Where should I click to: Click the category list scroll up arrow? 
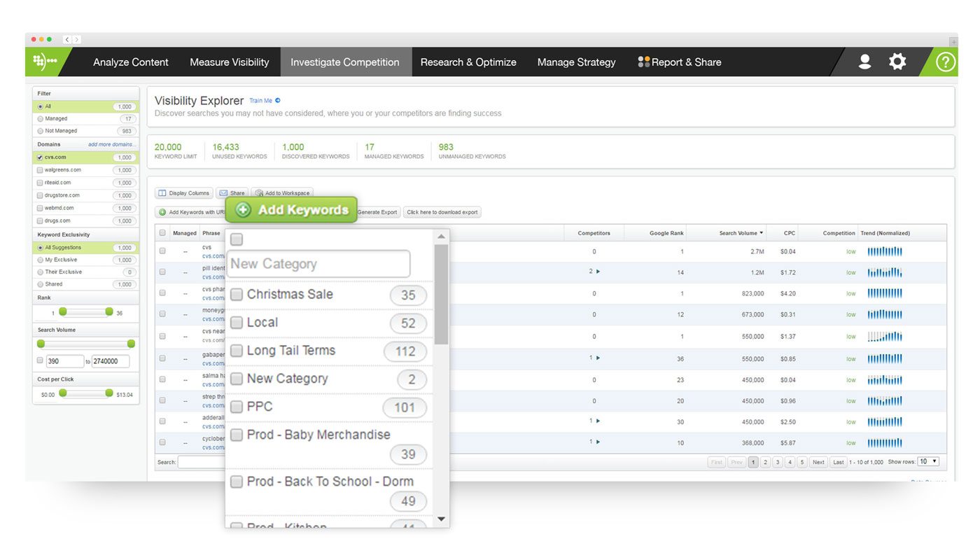pos(441,237)
